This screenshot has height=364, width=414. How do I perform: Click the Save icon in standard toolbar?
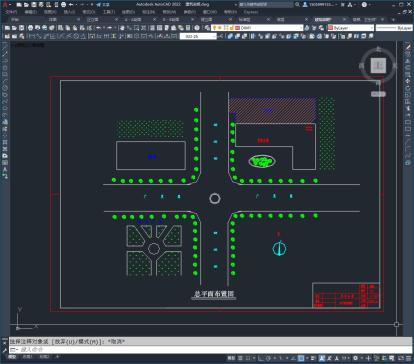click(22, 28)
